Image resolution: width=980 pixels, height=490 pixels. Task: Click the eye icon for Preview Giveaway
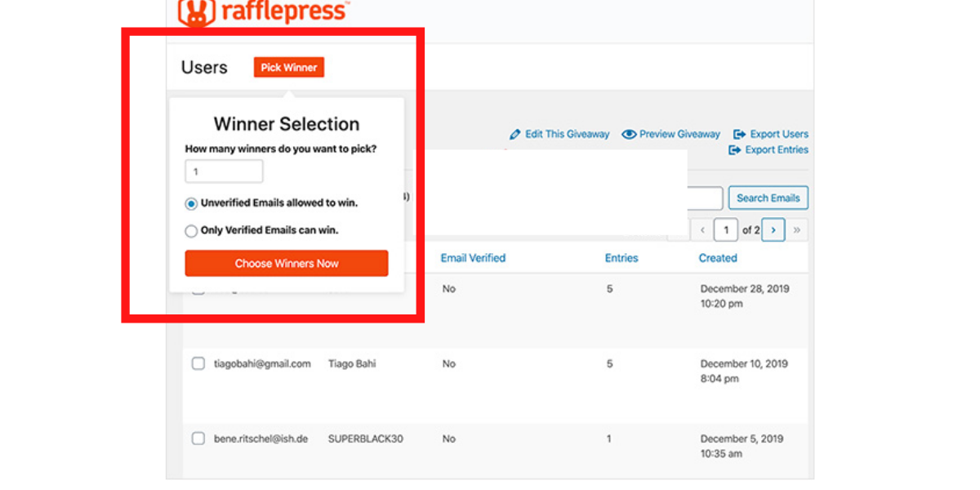pyautogui.click(x=629, y=134)
